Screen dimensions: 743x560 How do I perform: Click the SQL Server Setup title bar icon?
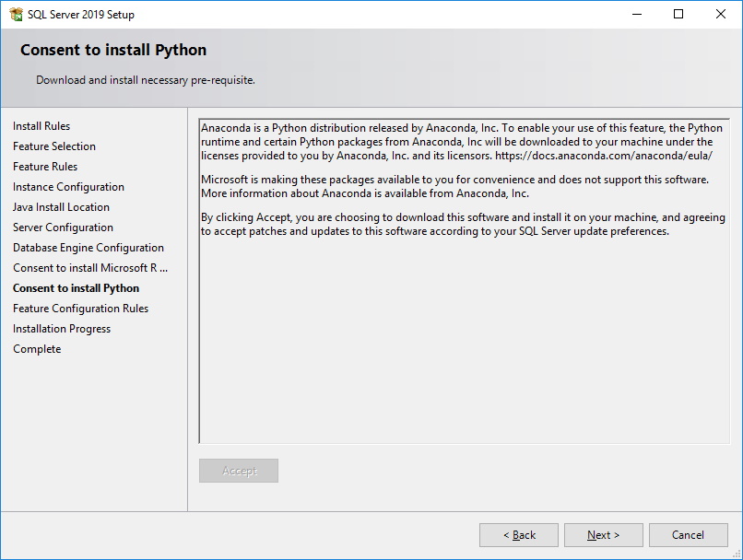(x=16, y=14)
